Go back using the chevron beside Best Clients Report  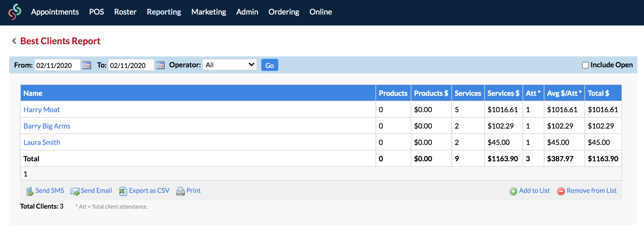tap(14, 41)
